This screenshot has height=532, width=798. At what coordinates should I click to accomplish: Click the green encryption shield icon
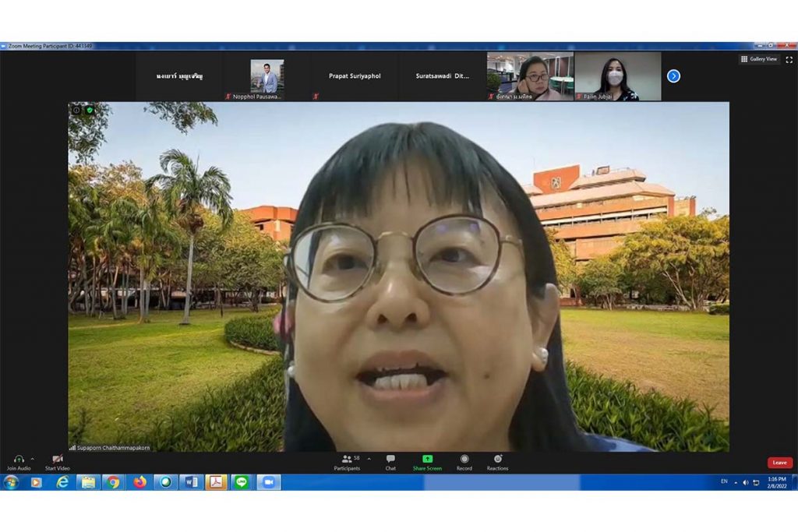pyautogui.click(x=90, y=110)
